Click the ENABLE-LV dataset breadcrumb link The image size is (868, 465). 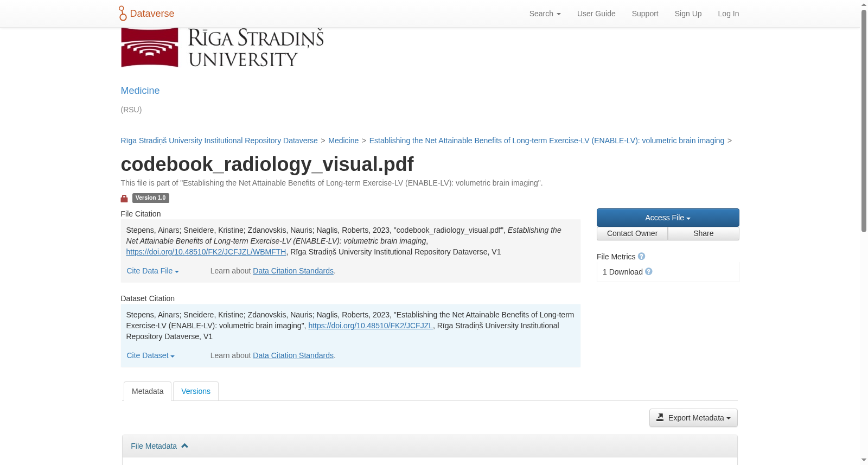click(547, 141)
